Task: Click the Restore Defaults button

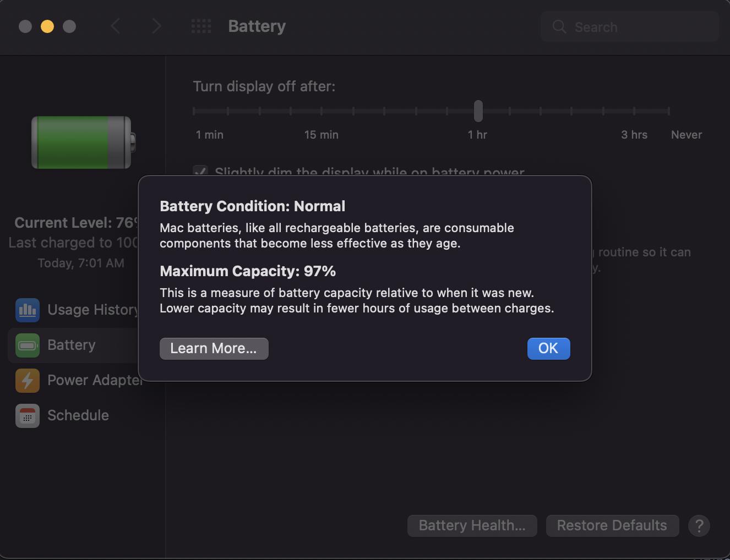Action: click(612, 526)
